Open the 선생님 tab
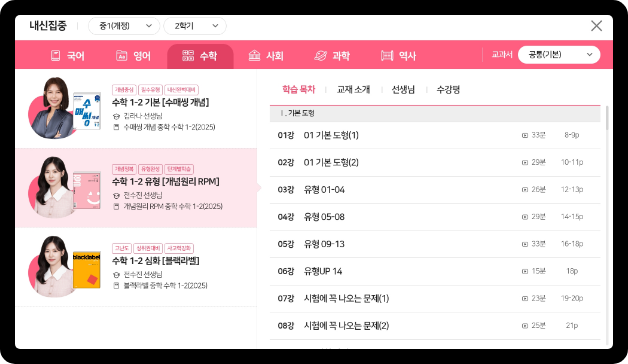628x364 pixels. click(403, 89)
